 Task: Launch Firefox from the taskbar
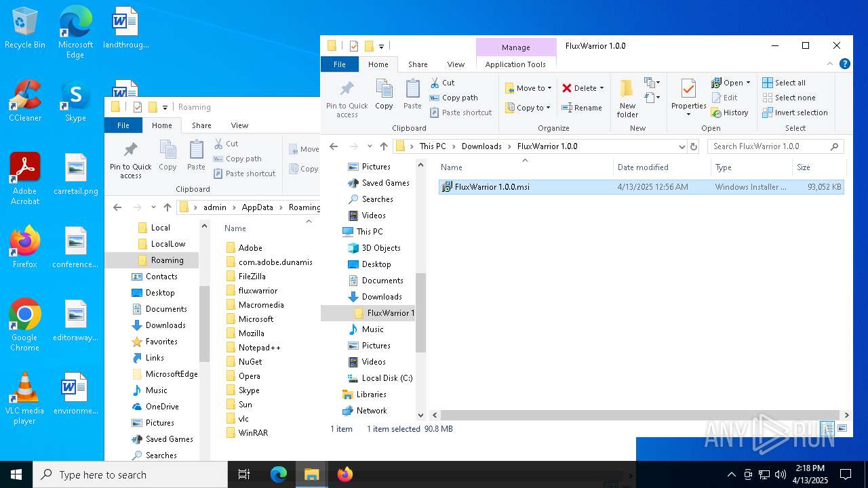point(344,474)
